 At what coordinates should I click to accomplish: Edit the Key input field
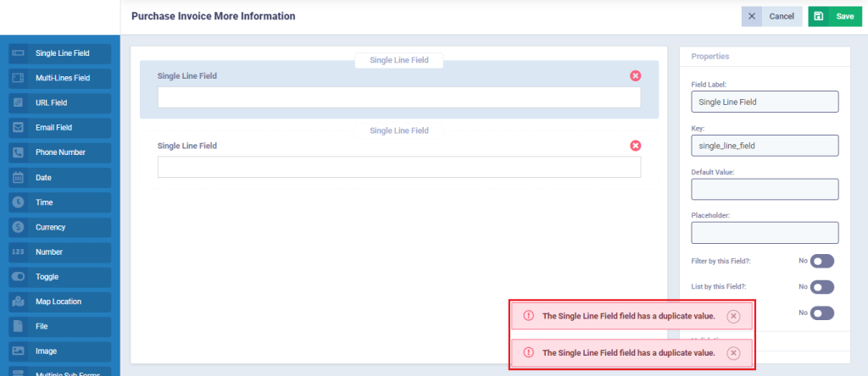point(765,146)
